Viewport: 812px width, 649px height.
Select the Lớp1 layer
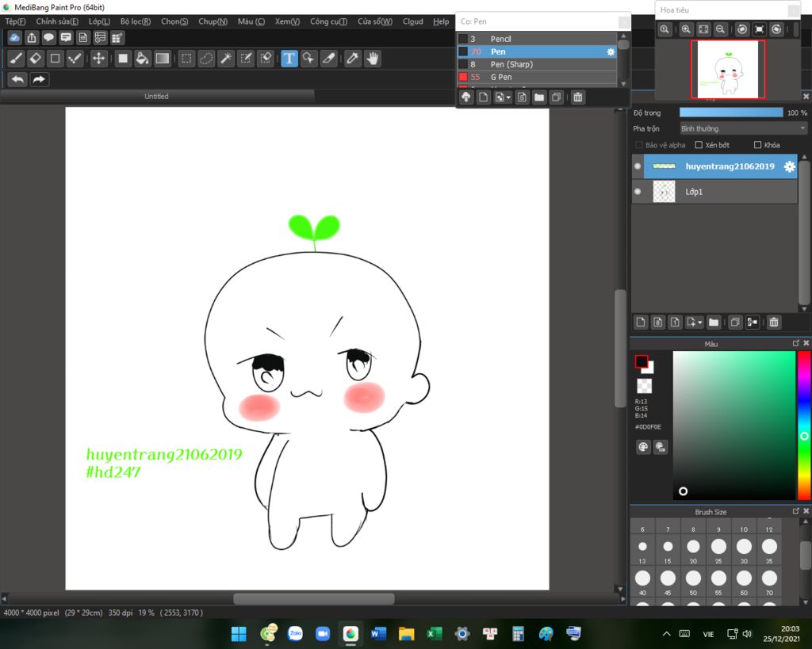[x=720, y=192]
